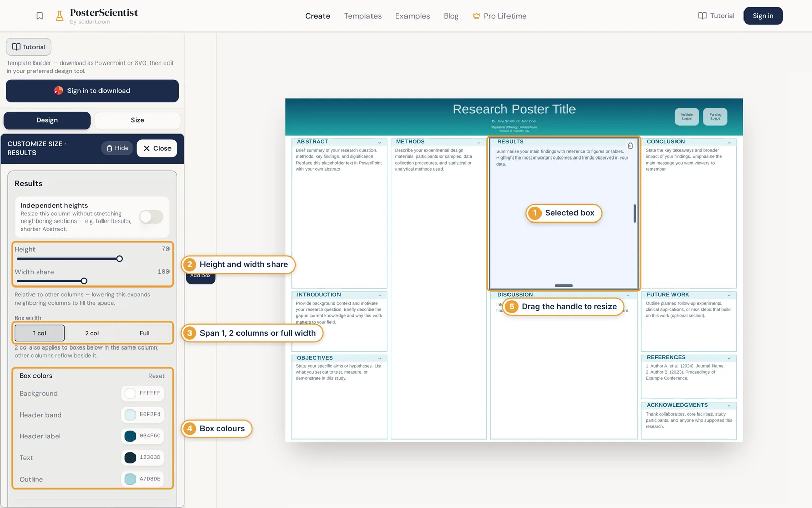Reset the box colors
812x508 pixels.
pos(156,376)
